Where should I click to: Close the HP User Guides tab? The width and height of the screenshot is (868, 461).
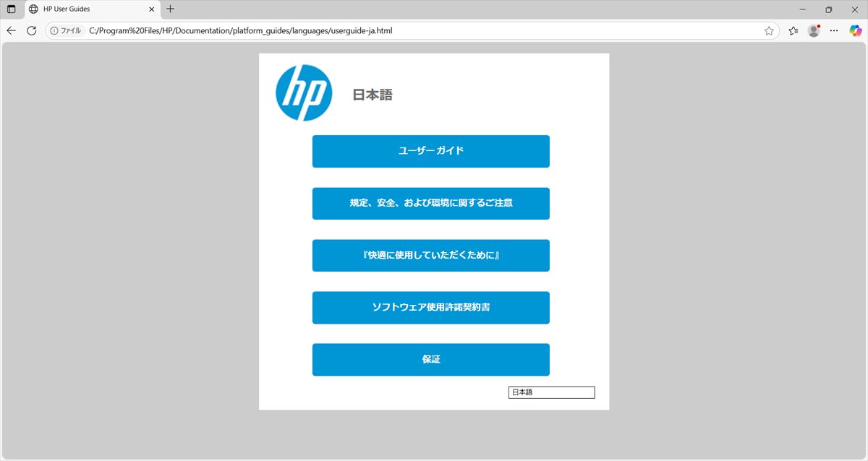click(152, 9)
